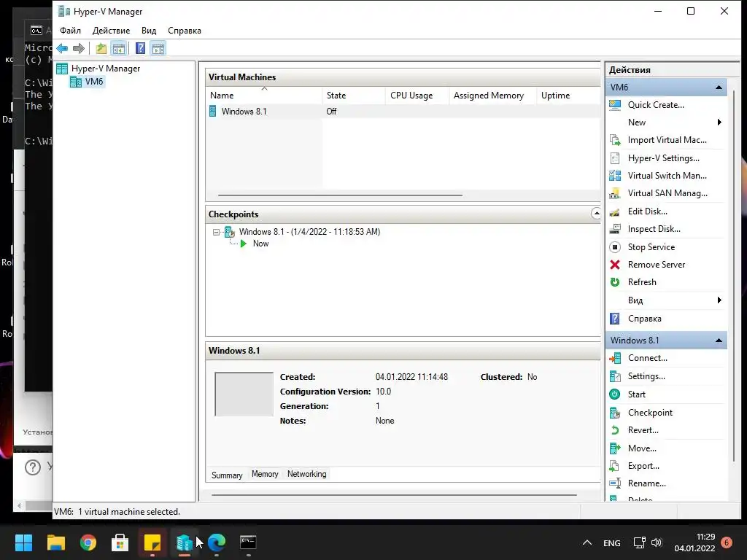Select the Summary tab
The image size is (747, 560).
coord(227,475)
